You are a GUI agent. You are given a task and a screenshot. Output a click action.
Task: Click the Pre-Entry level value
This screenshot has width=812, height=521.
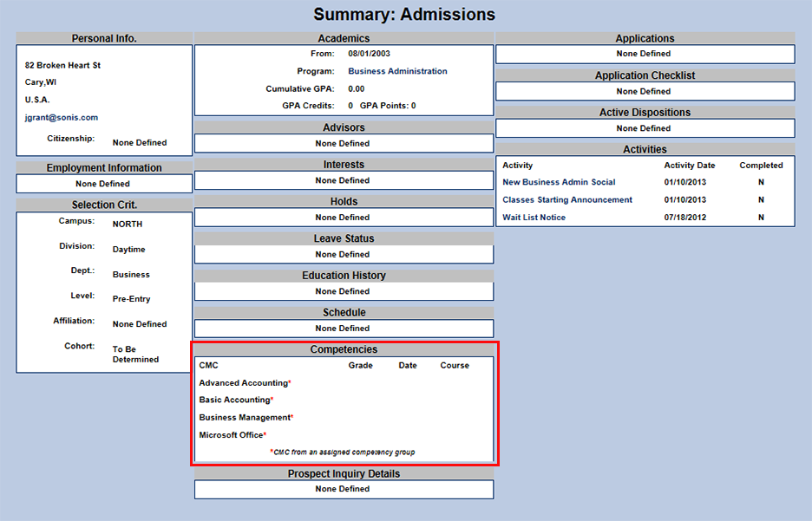(x=132, y=299)
